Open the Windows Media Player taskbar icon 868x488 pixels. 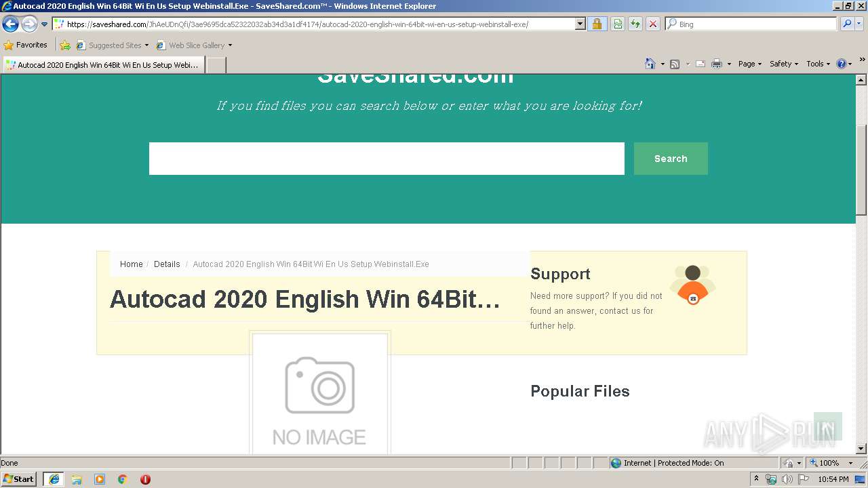pyautogui.click(x=100, y=479)
